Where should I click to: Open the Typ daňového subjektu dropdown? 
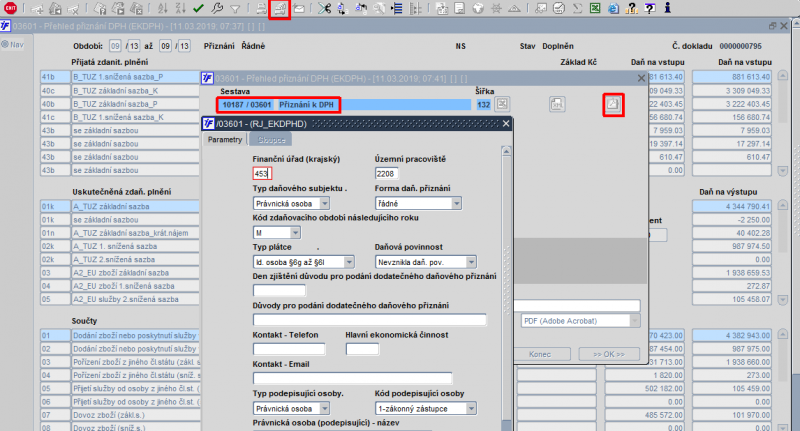point(324,204)
